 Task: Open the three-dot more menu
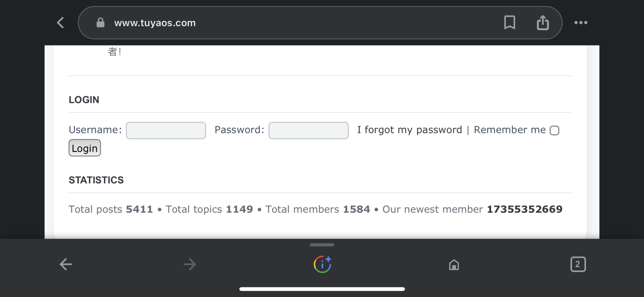(581, 23)
